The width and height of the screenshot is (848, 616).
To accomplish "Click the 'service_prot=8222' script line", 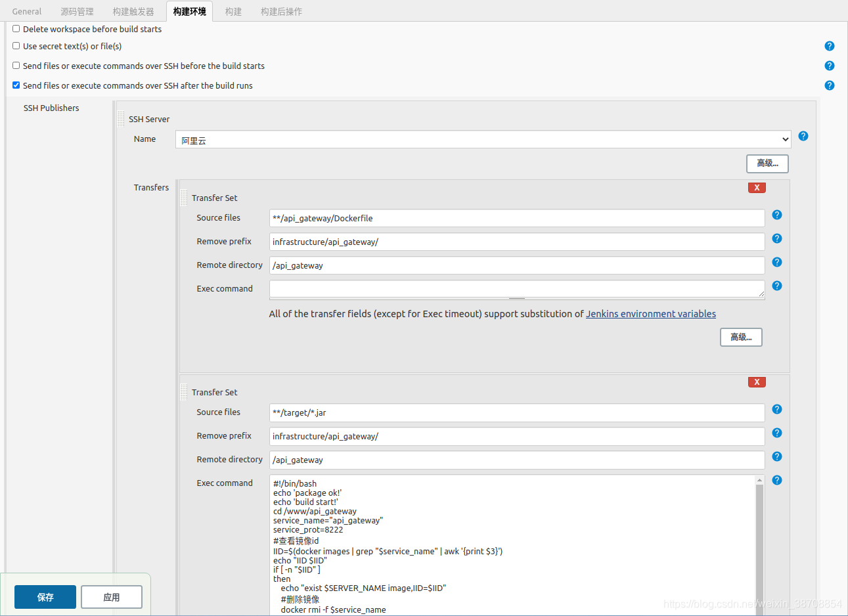I will coord(308,529).
